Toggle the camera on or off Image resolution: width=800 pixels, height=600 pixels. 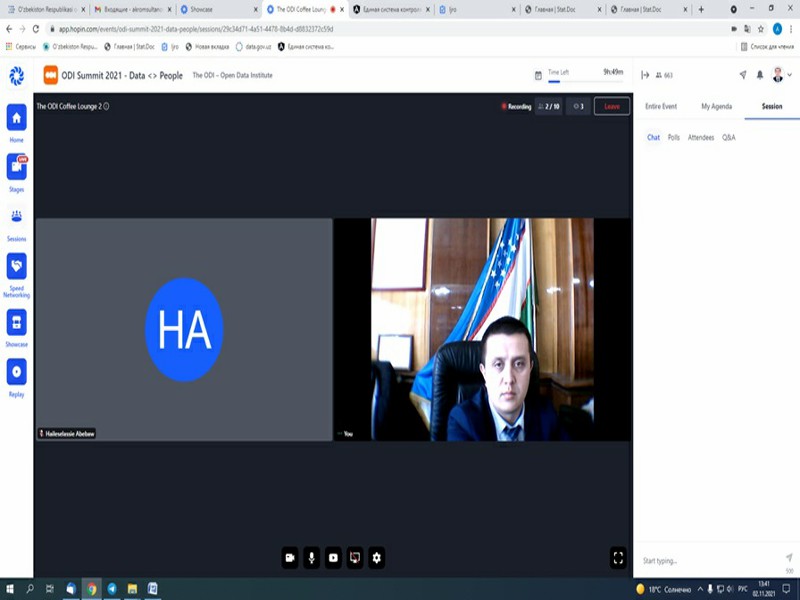290,558
